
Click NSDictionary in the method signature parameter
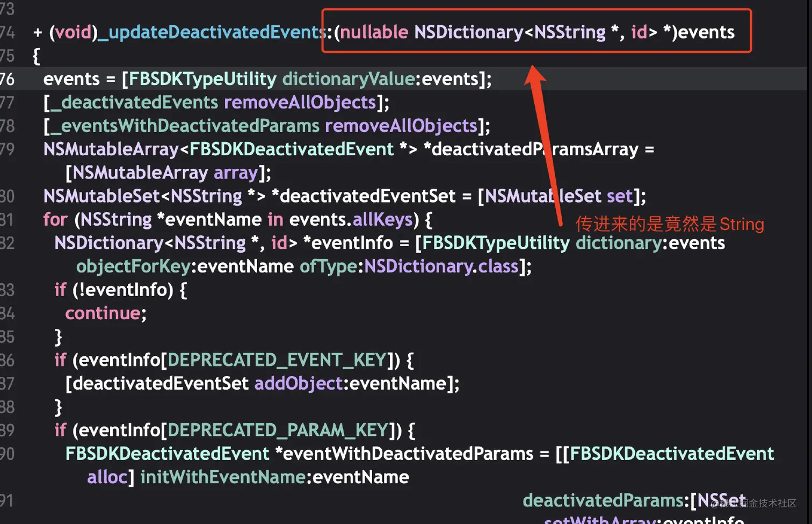[469, 32]
